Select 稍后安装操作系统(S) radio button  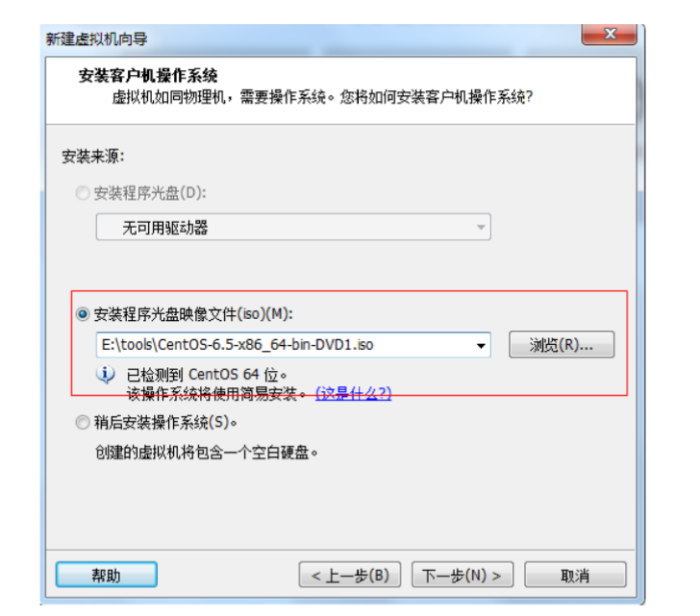coord(82,422)
